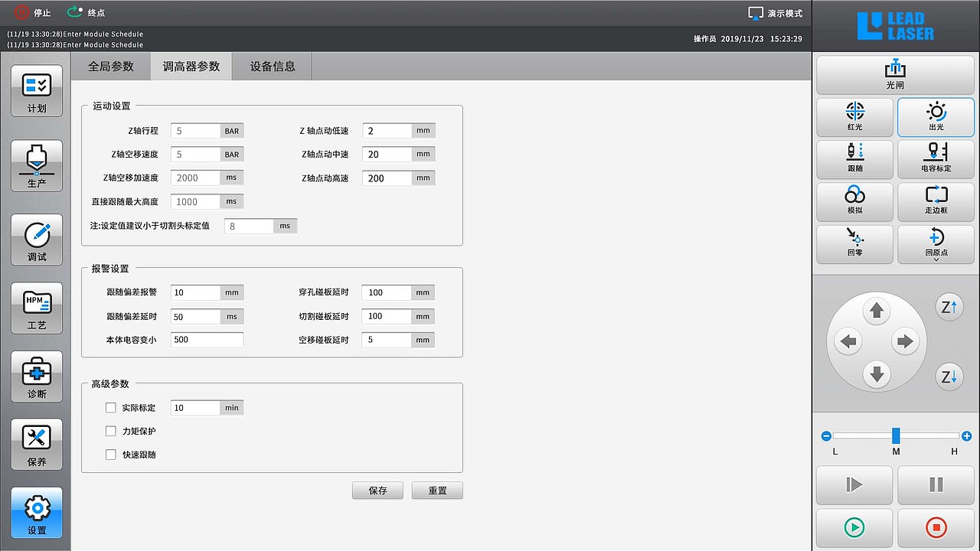Toggle 出光 laser emission
The image size is (980, 551).
pos(936,117)
